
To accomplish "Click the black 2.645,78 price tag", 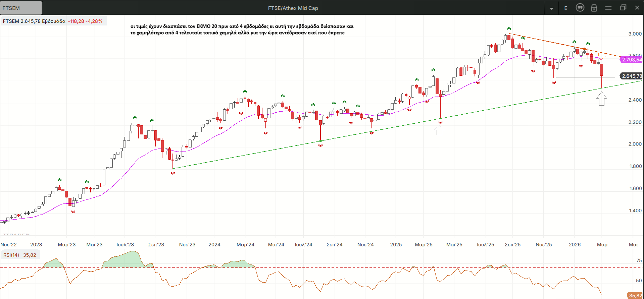I will click(631, 76).
